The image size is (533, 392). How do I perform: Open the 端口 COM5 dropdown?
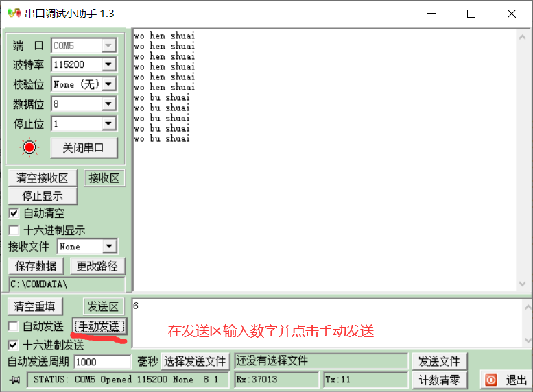tap(108, 45)
